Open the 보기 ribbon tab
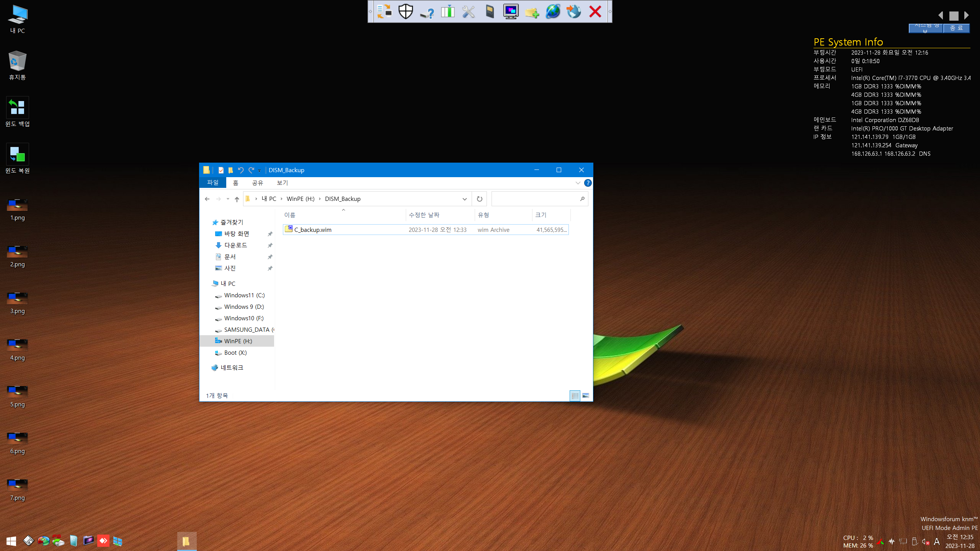The image size is (980, 551). 283,183
